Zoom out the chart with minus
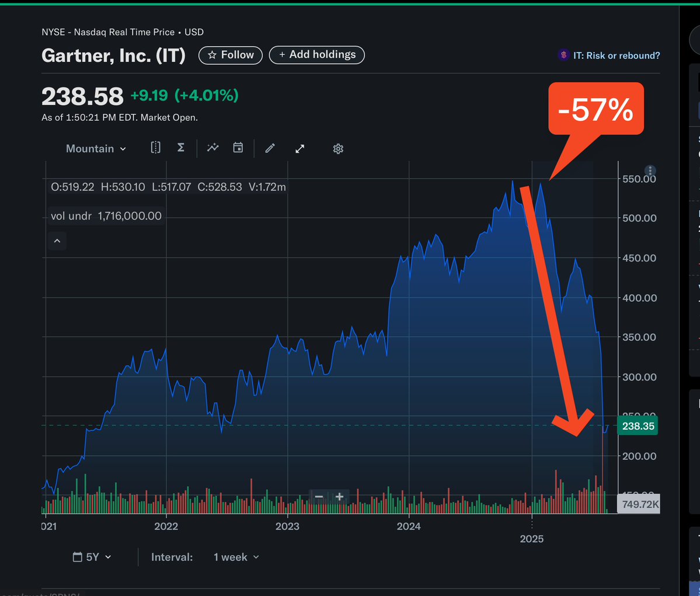This screenshot has height=596, width=700. point(319,496)
